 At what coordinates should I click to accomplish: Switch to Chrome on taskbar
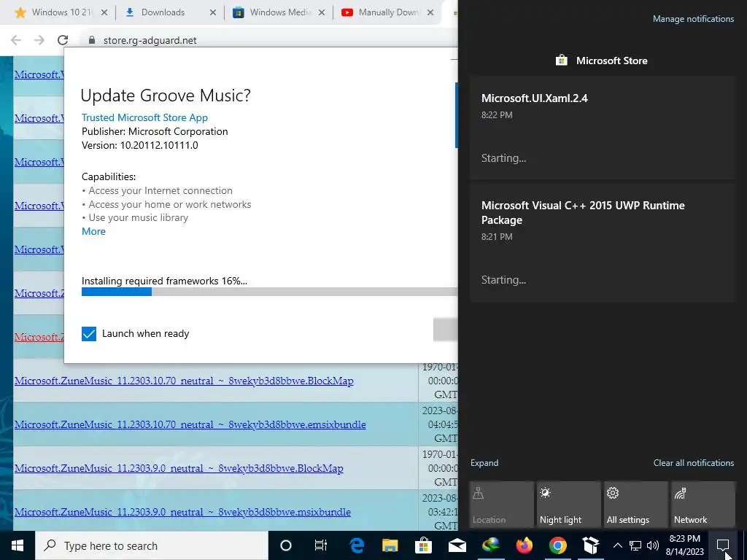coord(557,545)
